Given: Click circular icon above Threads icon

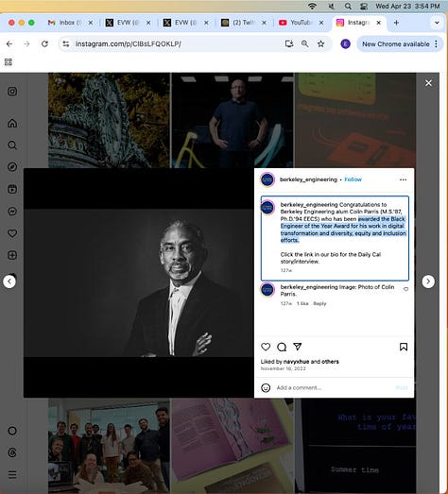Looking at the screenshot, I should tap(12, 431).
